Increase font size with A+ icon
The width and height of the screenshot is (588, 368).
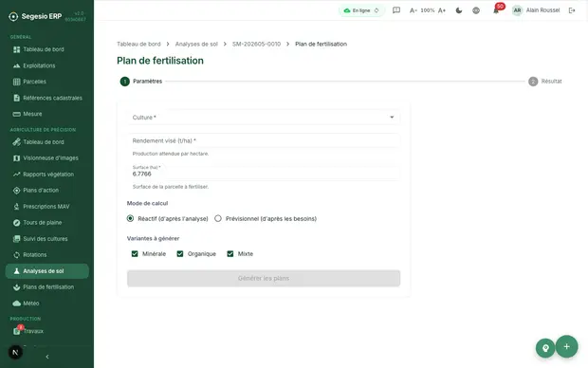tap(442, 10)
